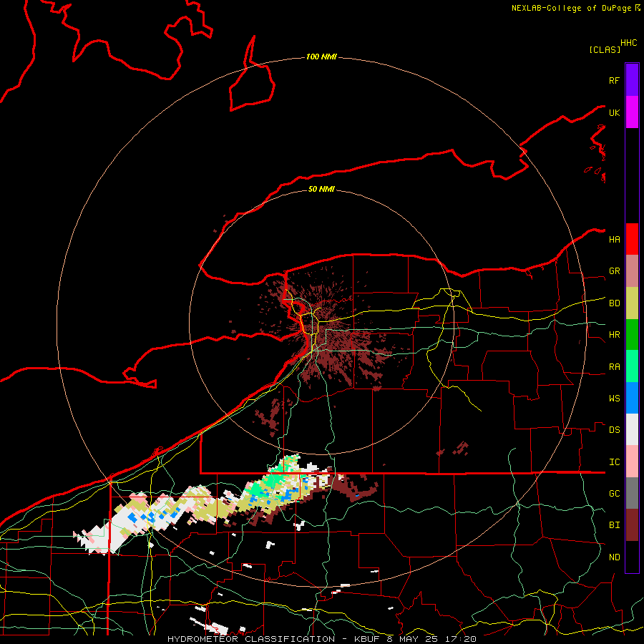Screen dimensions: 644x644
Task: Click the [CLAS] legend header
Action: point(605,49)
